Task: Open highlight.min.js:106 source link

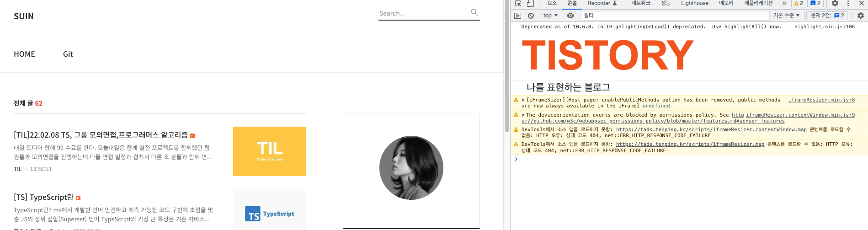Action: 825,27
